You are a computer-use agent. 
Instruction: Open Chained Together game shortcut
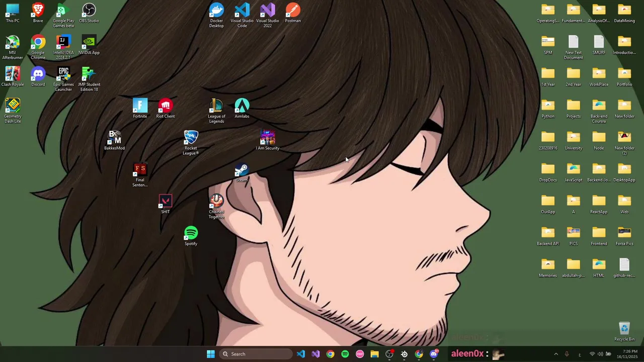[216, 206]
